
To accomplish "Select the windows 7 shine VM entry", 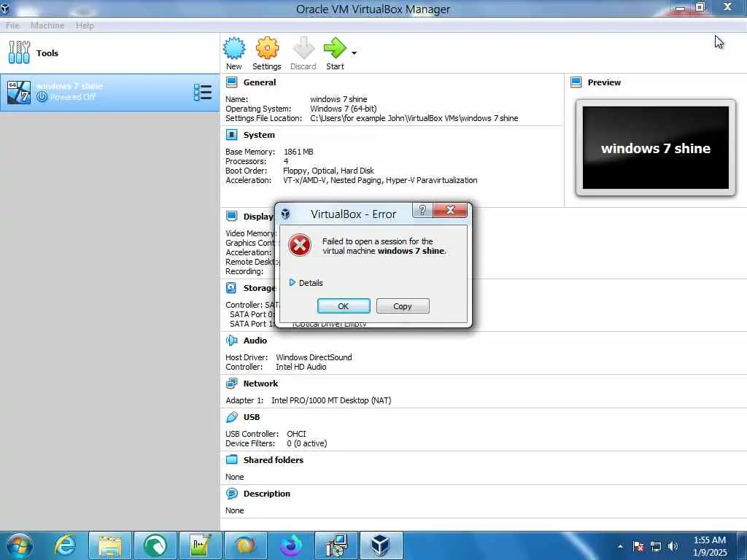I will point(109,92).
